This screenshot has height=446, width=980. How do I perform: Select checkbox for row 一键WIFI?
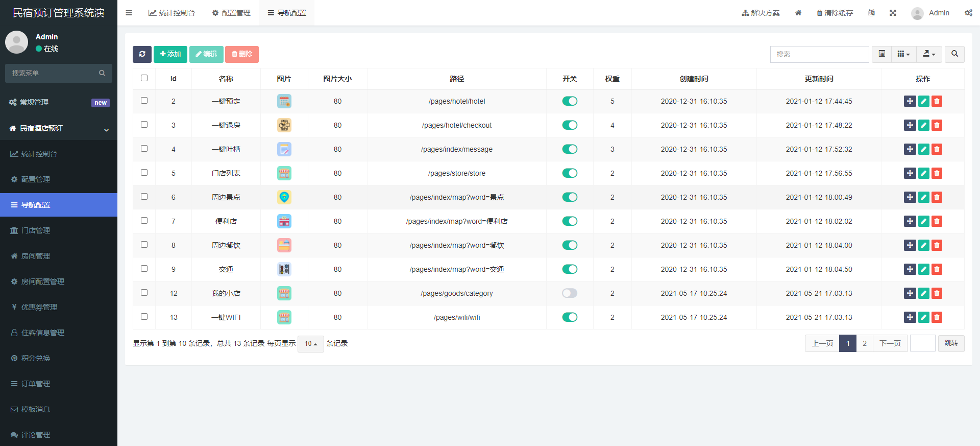click(x=144, y=317)
